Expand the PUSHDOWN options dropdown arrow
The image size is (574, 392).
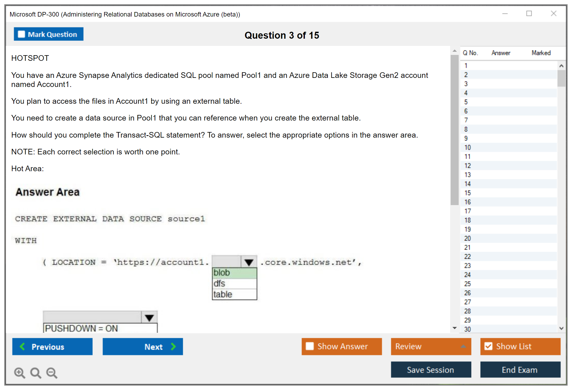pos(149,317)
